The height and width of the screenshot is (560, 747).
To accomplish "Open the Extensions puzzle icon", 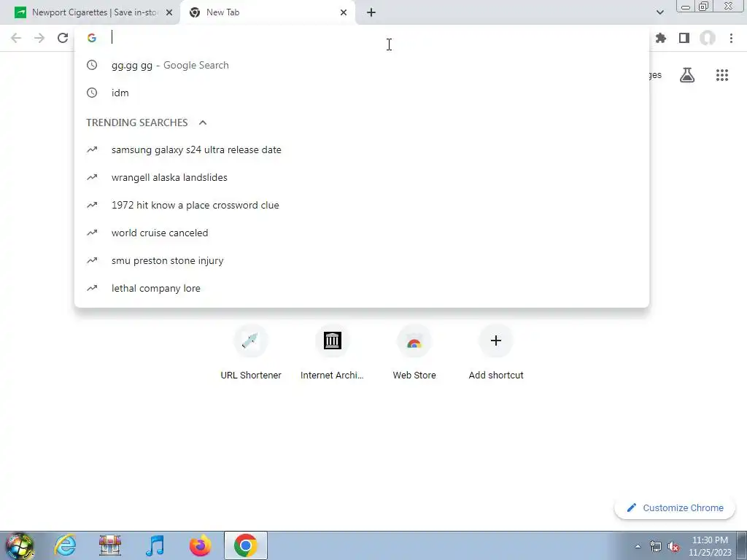I will [661, 38].
